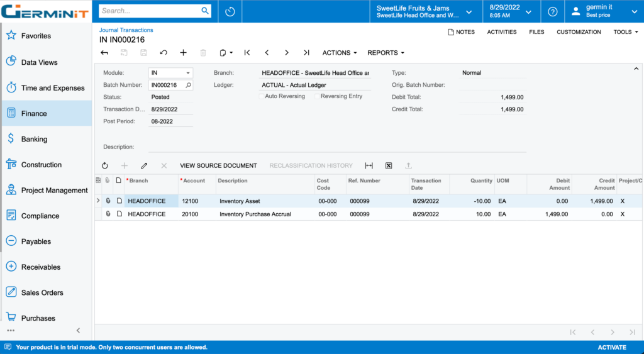Go to next record arrow

287,53
